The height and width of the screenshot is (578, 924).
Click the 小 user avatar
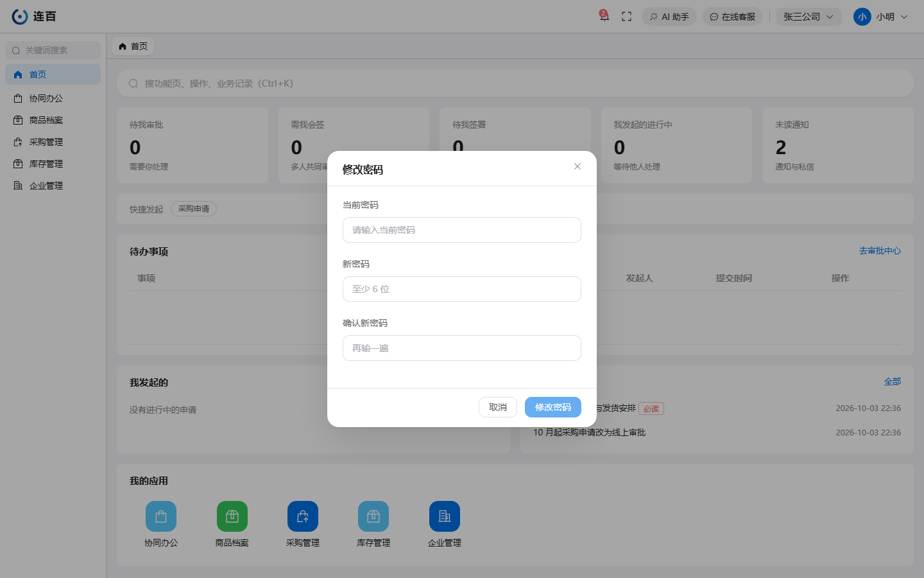pos(862,17)
